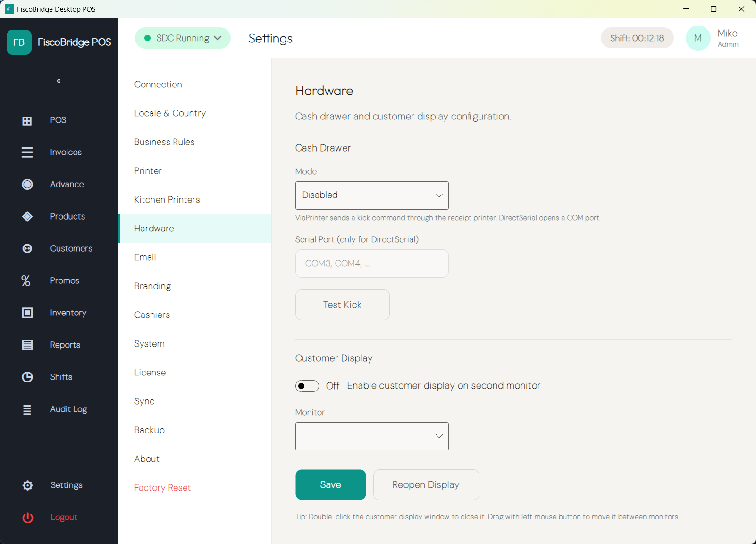Image resolution: width=756 pixels, height=544 pixels.
Task: Open Email settings
Action: 195,257
